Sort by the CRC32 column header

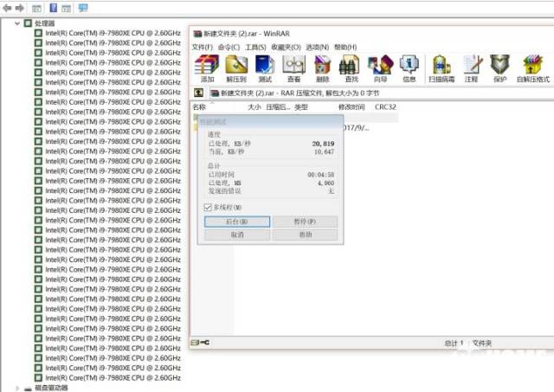pos(385,107)
